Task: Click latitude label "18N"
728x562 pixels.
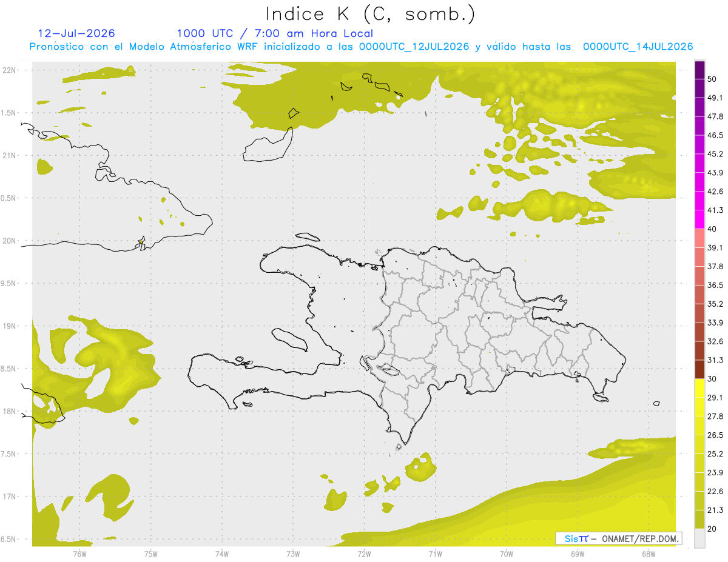Action: pyautogui.click(x=10, y=411)
